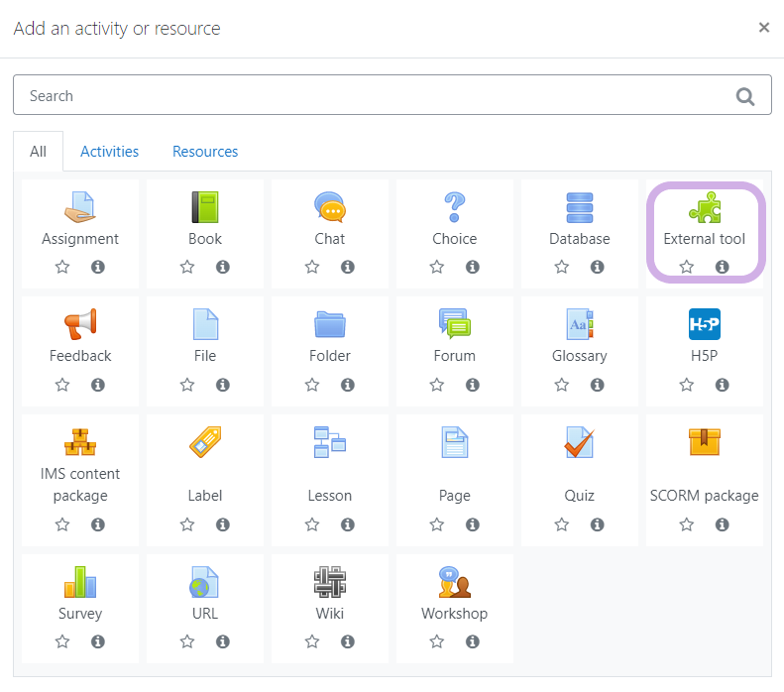Image resolution: width=784 pixels, height=692 pixels.
Task: Open the Chat activity icon
Action: pyautogui.click(x=330, y=207)
